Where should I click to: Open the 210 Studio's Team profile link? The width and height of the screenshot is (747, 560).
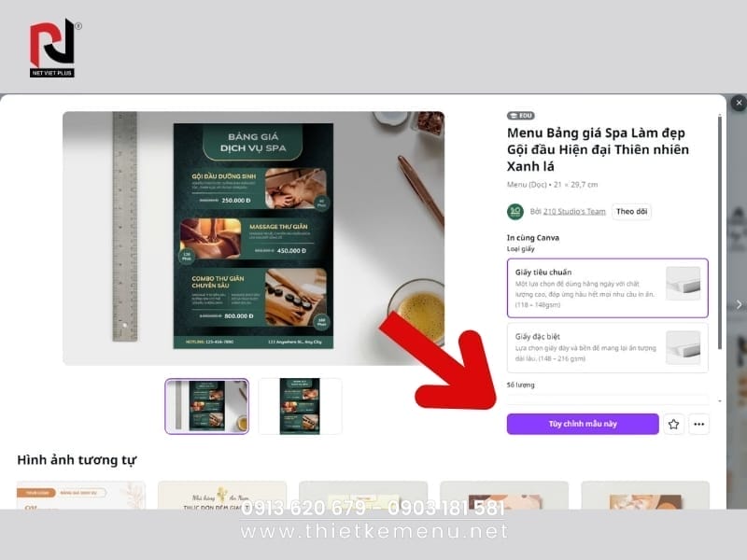574,211
